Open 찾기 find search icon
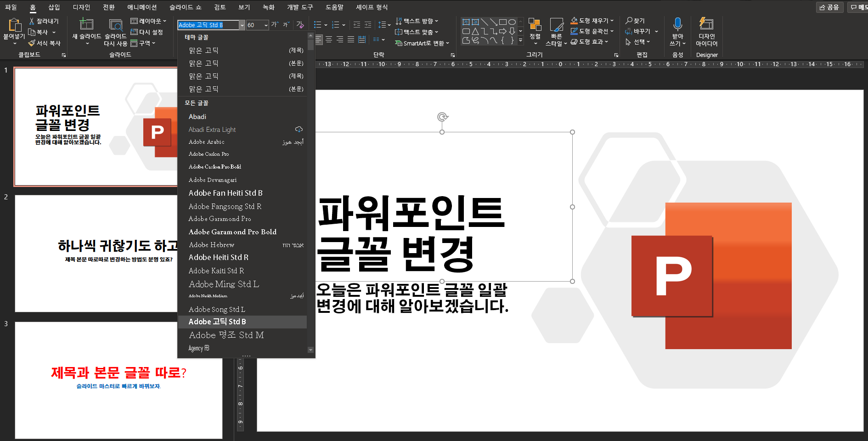This screenshot has width=868, height=441. coord(629,21)
